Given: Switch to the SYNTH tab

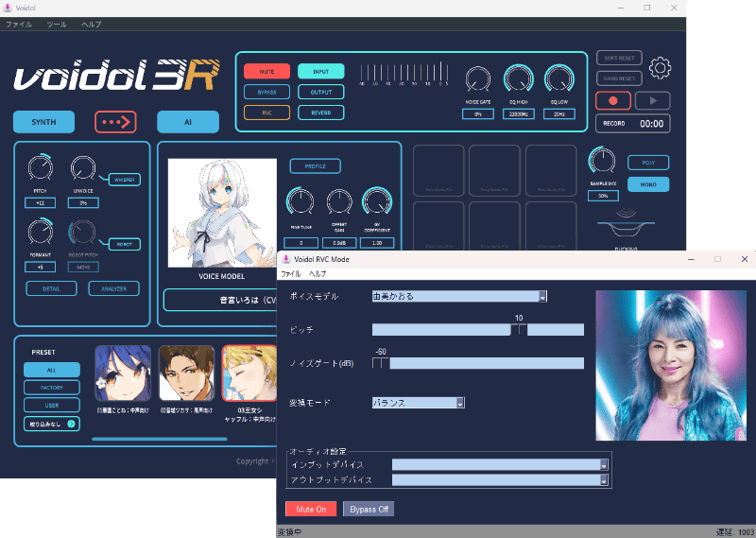Looking at the screenshot, I should [43, 122].
